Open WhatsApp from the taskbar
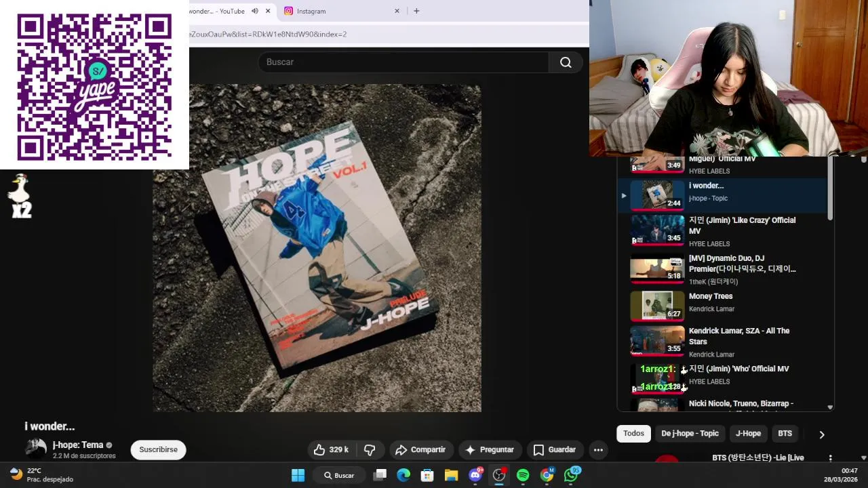This screenshot has height=488, width=868. (571, 475)
